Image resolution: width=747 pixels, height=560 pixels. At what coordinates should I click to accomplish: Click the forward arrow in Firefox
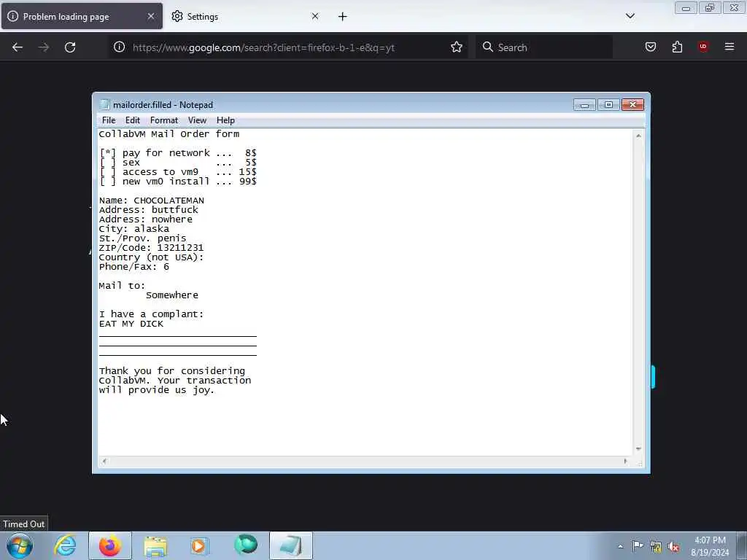[x=44, y=47]
